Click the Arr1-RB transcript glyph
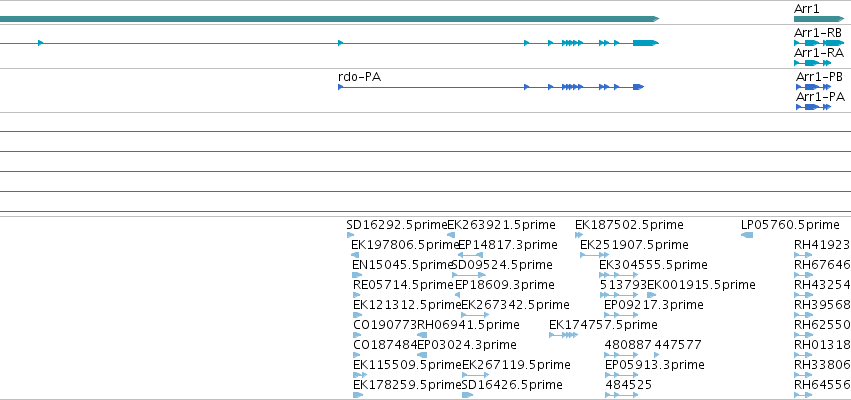 click(819, 43)
